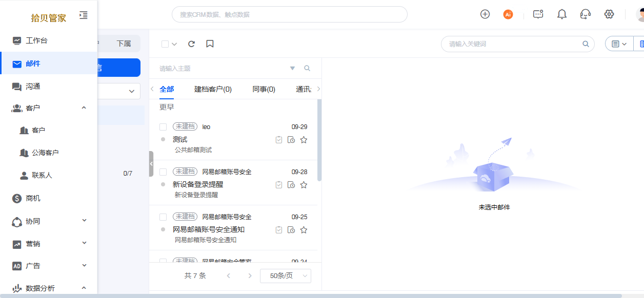This screenshot has width=644, height=298.
Task: Check the 09-25 网易邮箱账号安全通知 email checkbox
Action: click(x=163, y=217)
